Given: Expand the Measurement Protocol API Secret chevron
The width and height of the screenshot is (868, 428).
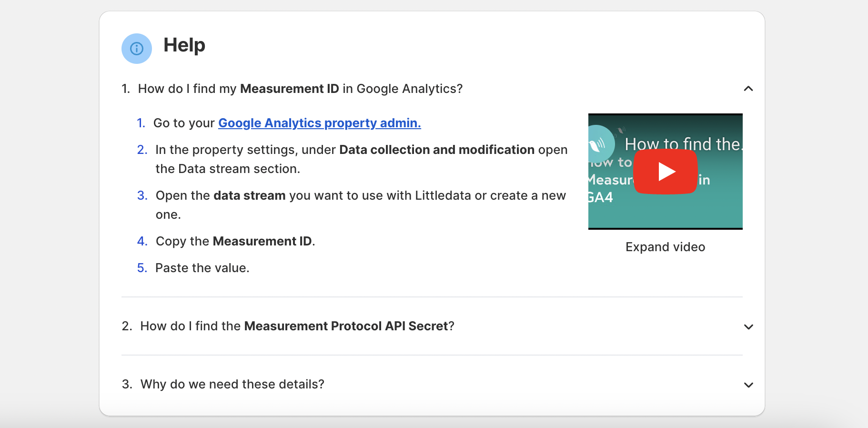Looking at the screenshot, I should (x=748, y=326).
